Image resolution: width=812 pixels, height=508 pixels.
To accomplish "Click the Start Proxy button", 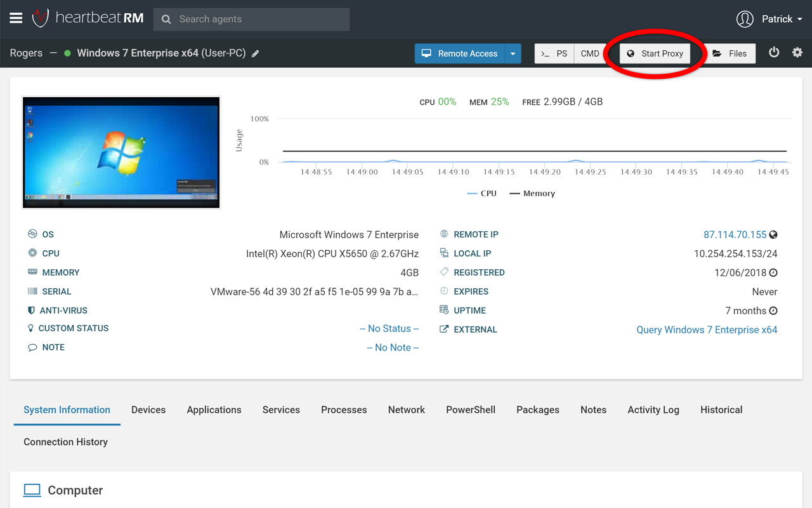I will [x=655, y=54].
